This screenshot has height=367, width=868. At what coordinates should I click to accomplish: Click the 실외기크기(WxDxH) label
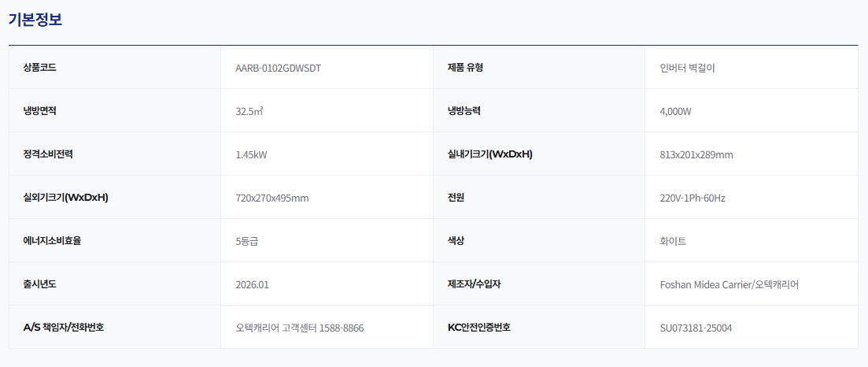pyautogui.click(x=65, y=198)
